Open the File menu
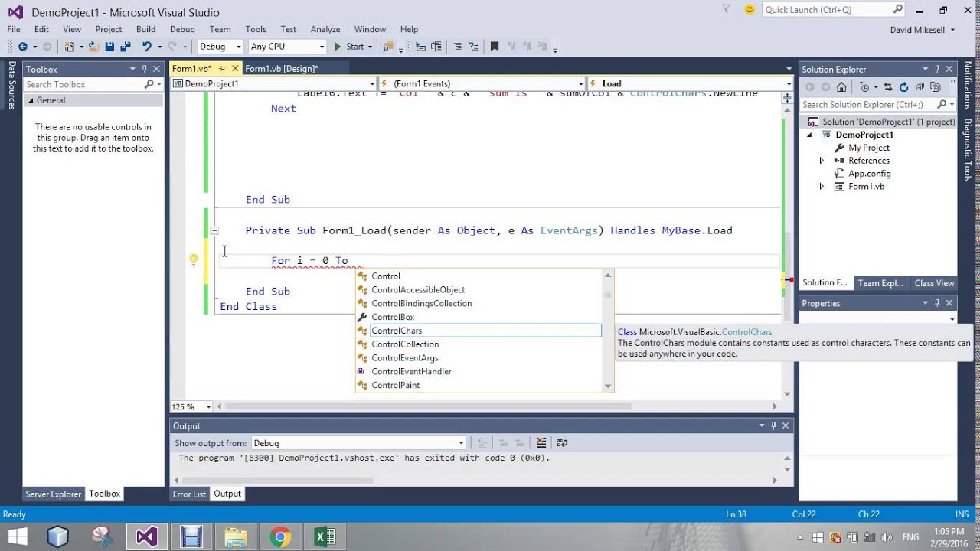980x551 pixels. [14, 29]
